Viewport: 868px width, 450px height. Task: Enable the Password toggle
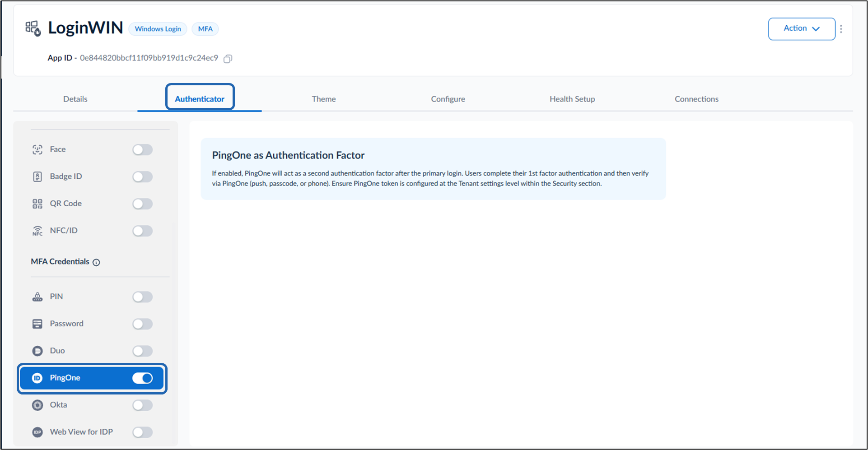[143, 324]
